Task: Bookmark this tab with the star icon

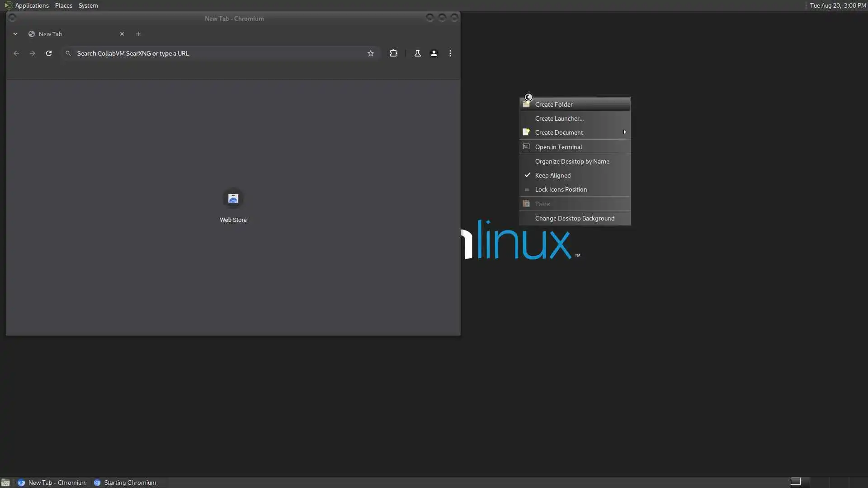Action: (371, 53)
